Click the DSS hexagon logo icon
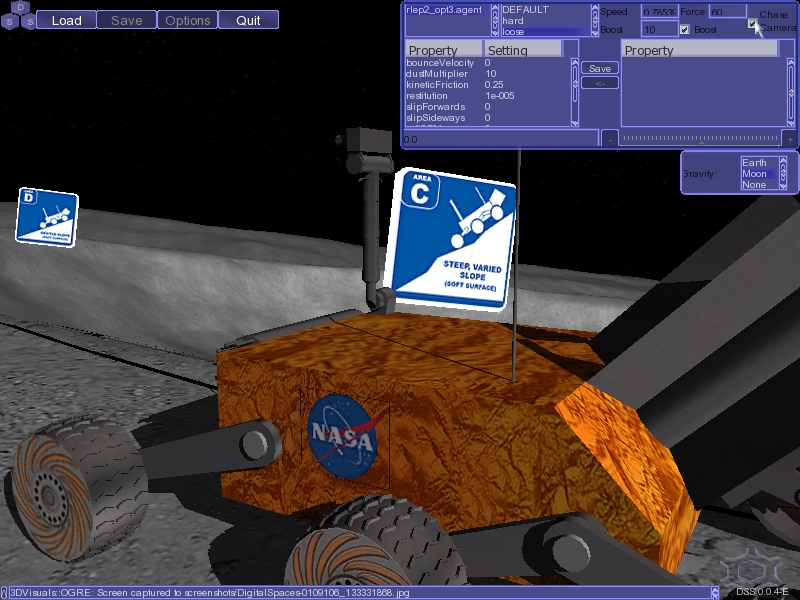 click(19, 15)
